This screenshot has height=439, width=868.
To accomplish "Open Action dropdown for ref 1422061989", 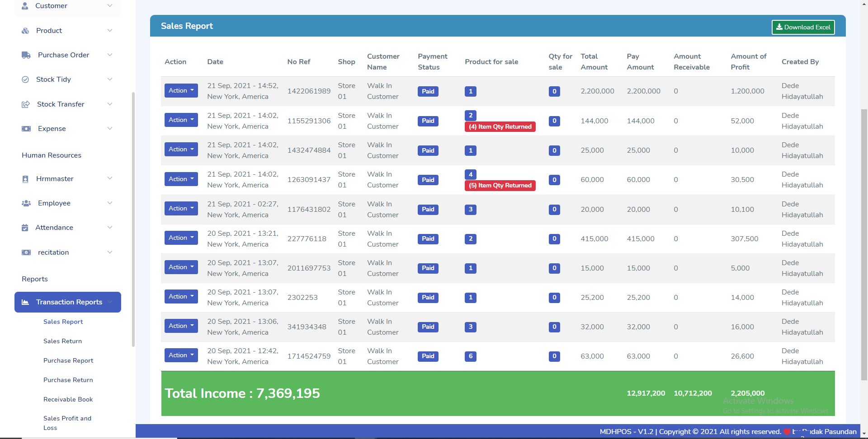I will (181, 90).
